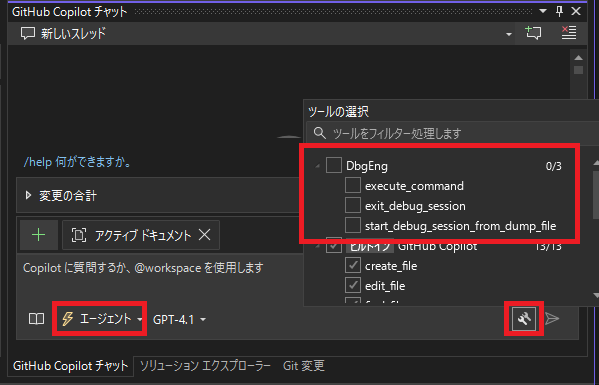Uncheck the edit_file tool

coord(353,285)
